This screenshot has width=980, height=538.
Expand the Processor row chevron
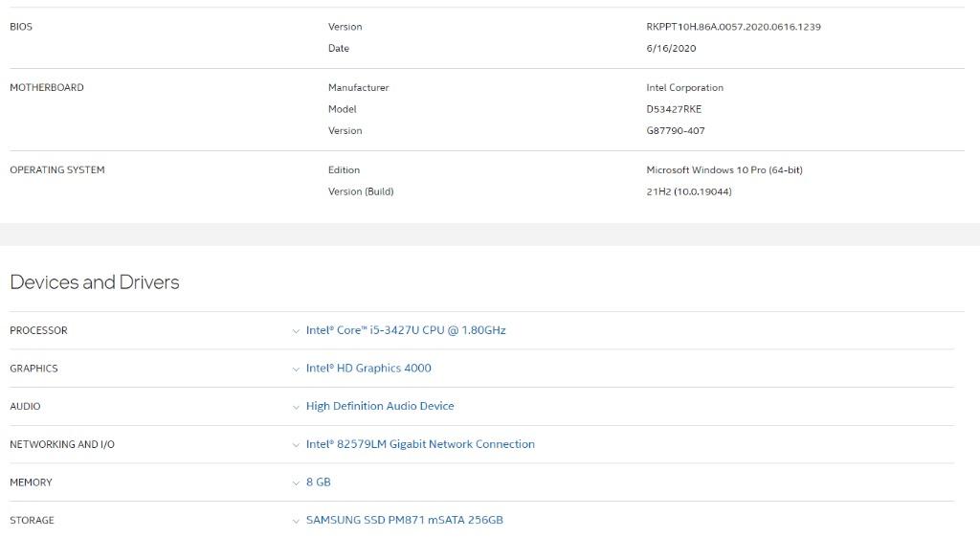point(296,331)
